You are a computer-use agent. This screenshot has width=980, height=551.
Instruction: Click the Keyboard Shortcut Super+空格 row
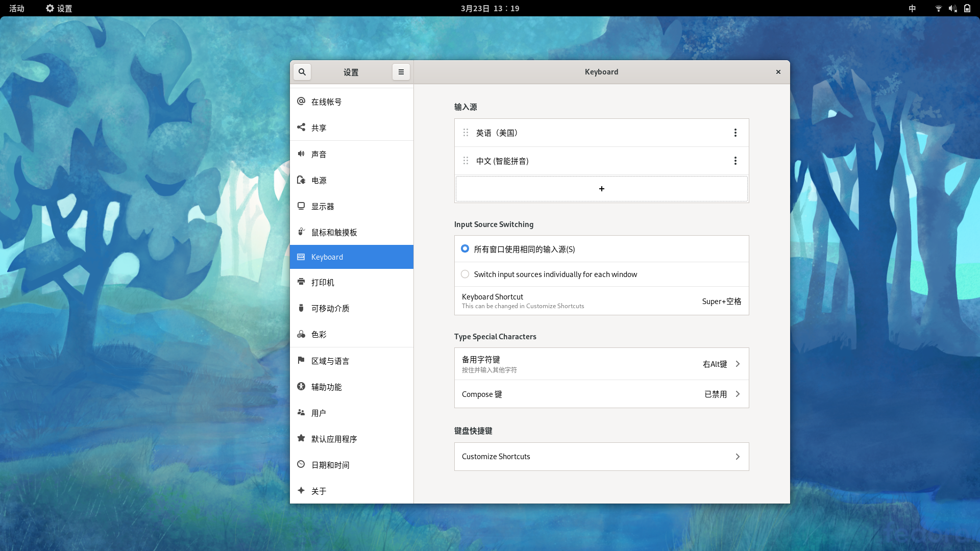[601, 301]
